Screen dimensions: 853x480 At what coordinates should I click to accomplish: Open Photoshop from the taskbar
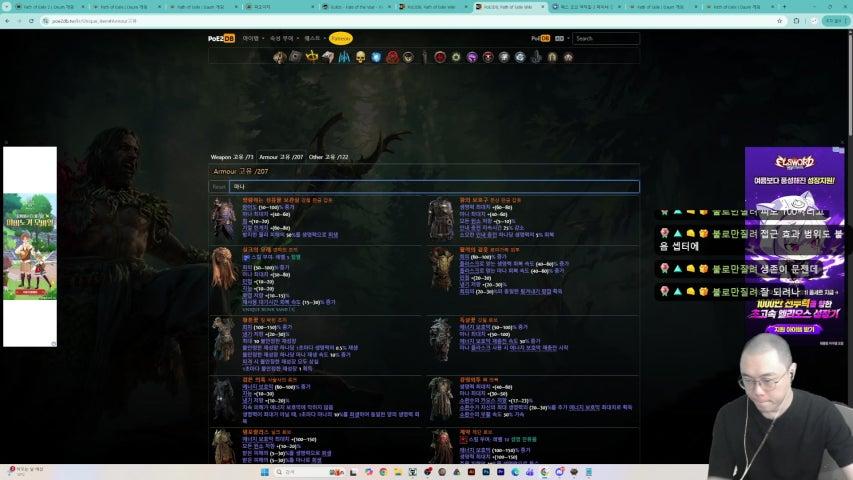[486, 472]
